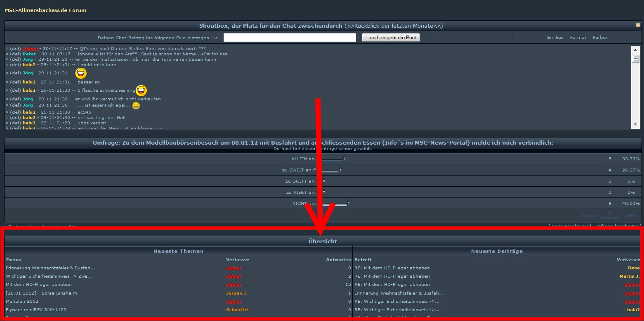Click the laughing smiley after 'schwarzrieslimg'

(x=142, y=90)
